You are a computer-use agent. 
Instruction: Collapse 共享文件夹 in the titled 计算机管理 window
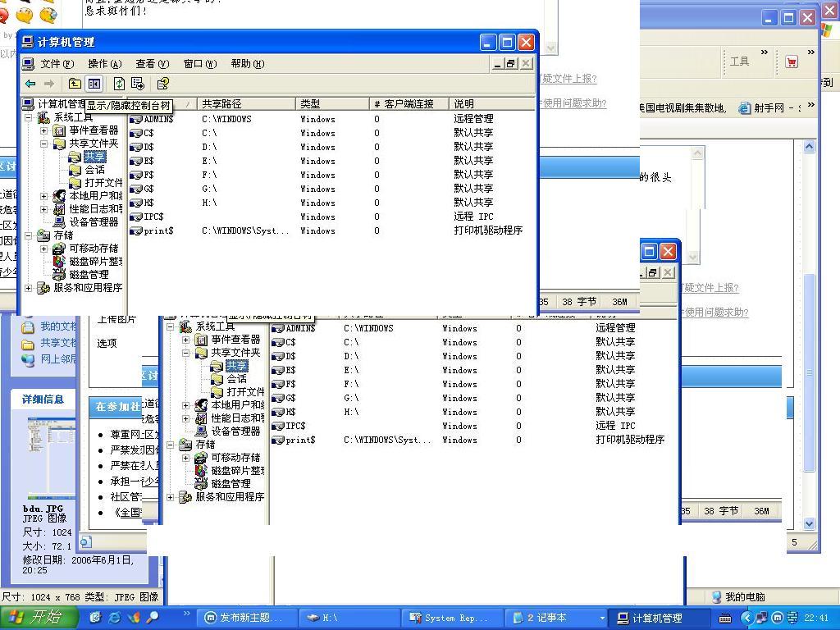(x=44, y=144)
